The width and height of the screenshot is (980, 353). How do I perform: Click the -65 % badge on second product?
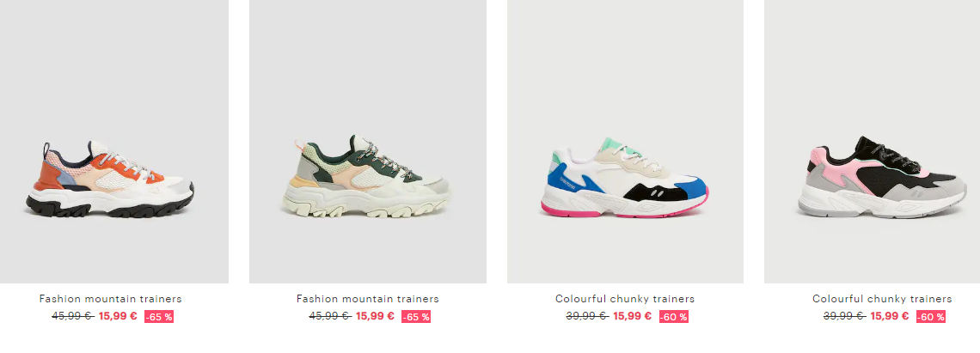pyautogui.click(x=416, y=317)
